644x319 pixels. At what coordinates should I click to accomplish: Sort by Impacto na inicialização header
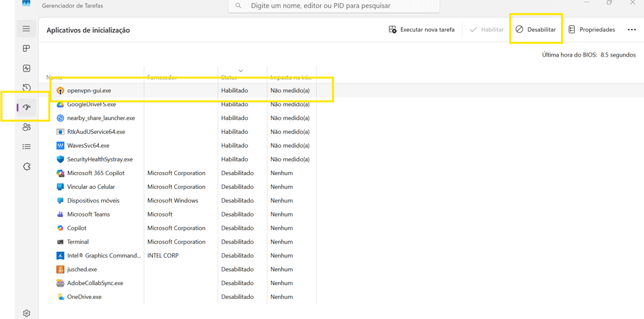(291, 77)
